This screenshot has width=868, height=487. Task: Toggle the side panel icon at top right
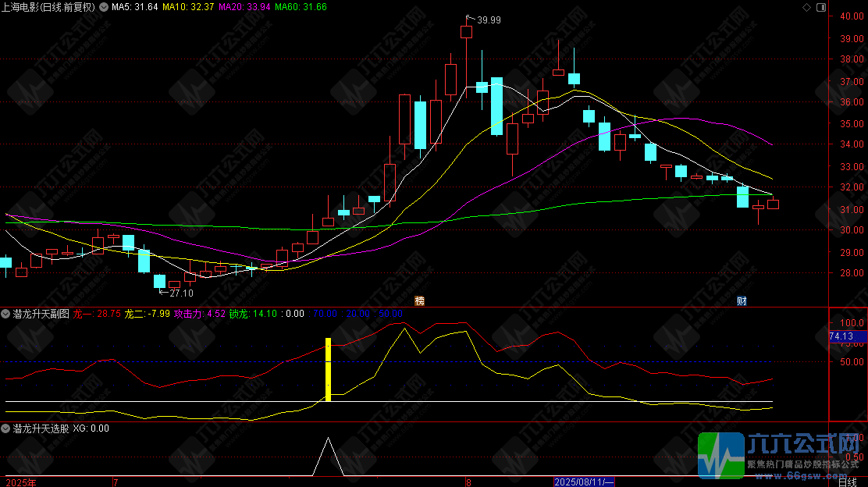pos(821,7)
